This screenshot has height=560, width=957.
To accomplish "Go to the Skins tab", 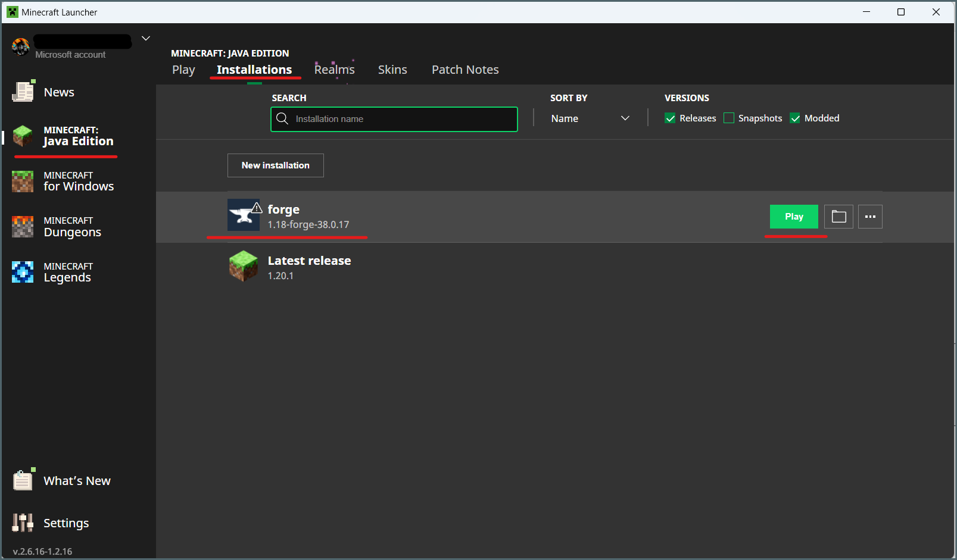I will (392, 70).
